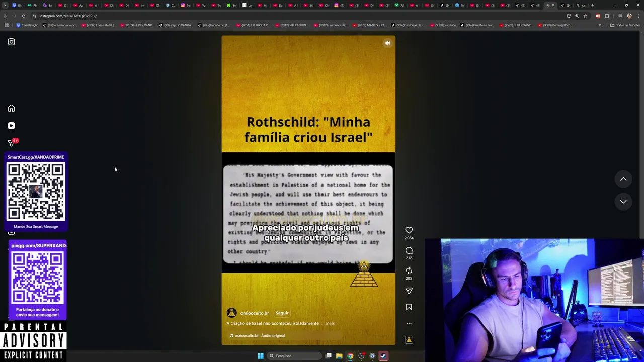Bookmark this page with the star
Viewport: 644px width, 362px height.
pos(585,16)
